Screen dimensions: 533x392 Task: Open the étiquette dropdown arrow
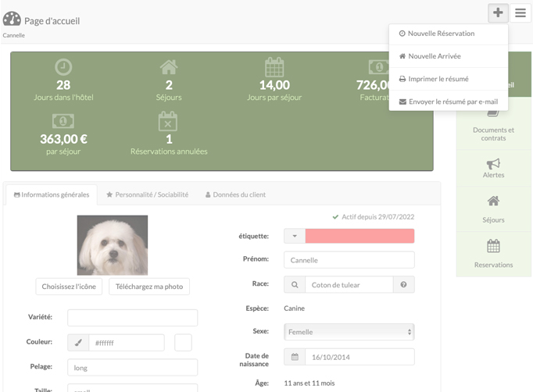click(x=295, y=236)
